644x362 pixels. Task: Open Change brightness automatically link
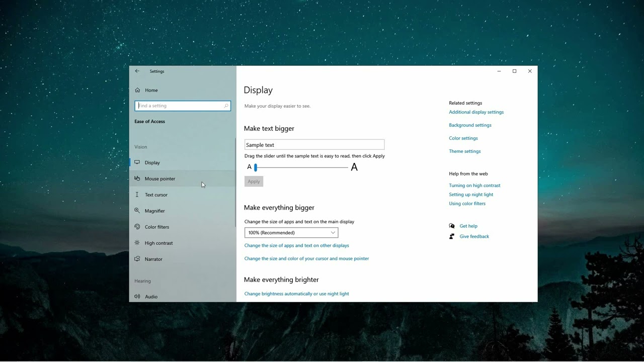click(x=296, y=294)
